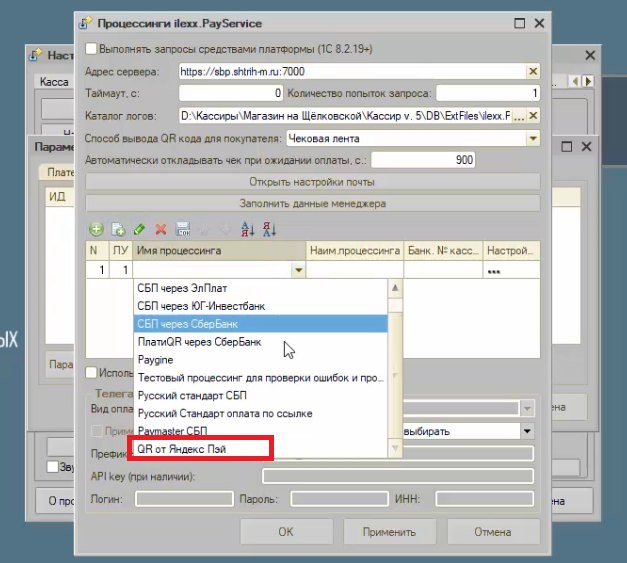Viewport: 627px width, 563px height.
Task: Click the Наим.процессинга column header
Action: click(355, 251)
